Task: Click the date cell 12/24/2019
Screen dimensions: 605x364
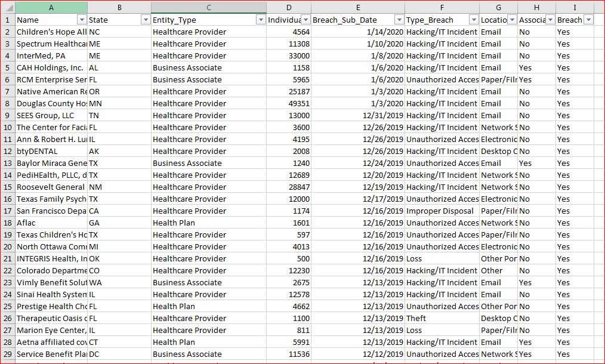Action: pos(358,163)
